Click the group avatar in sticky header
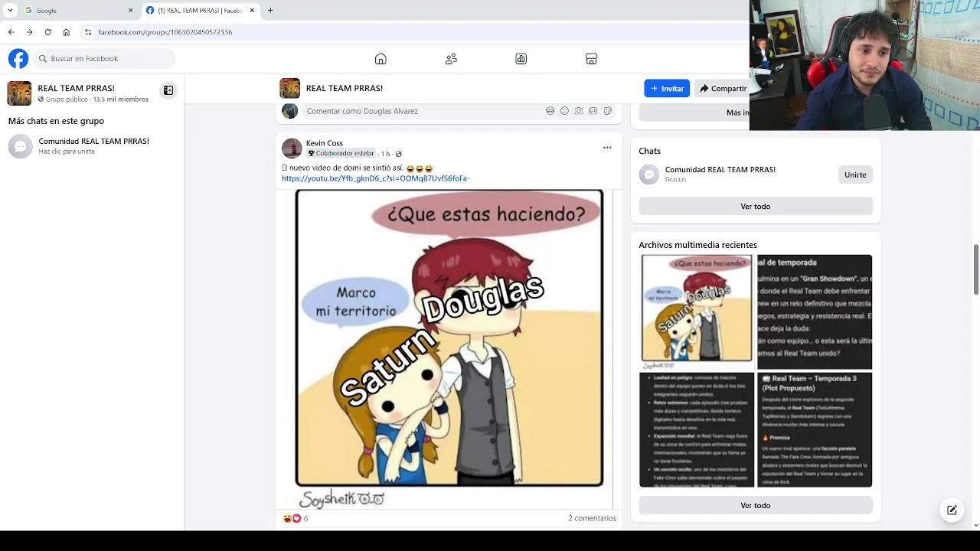Image resolution: width=980 pixels, height=551 pixels. 289,88
